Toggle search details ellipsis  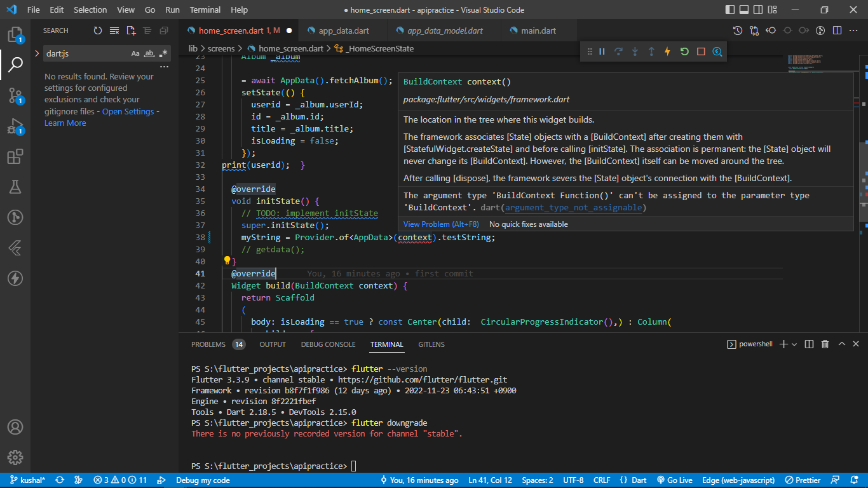pos(164,67)
